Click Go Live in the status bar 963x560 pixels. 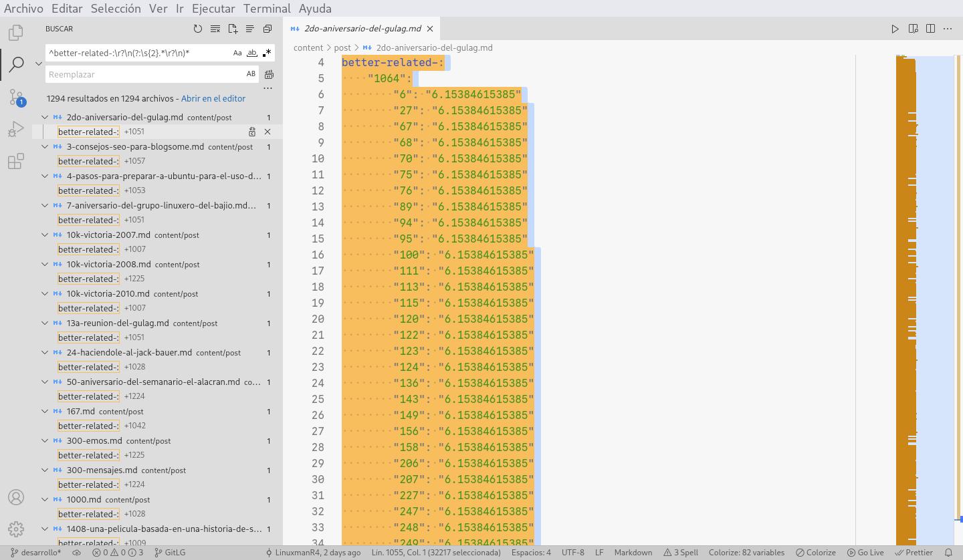tap(865, 553)
